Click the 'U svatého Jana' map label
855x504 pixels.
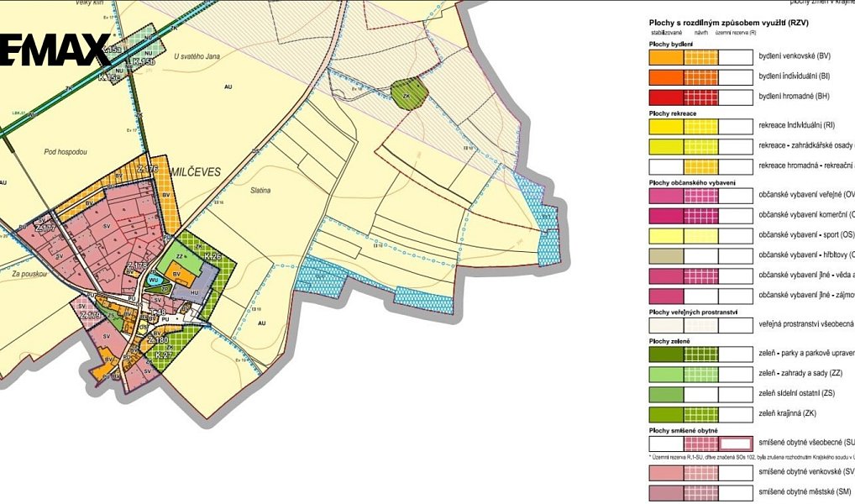[197, 56]
